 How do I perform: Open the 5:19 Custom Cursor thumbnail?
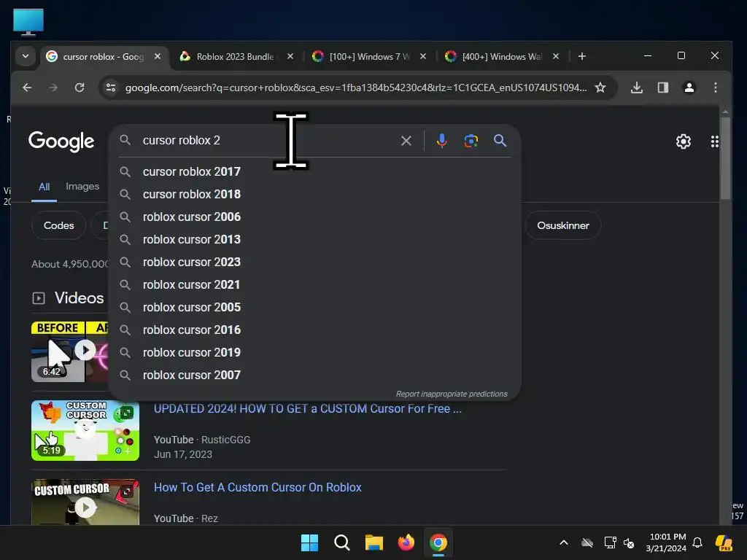(85, 430)
